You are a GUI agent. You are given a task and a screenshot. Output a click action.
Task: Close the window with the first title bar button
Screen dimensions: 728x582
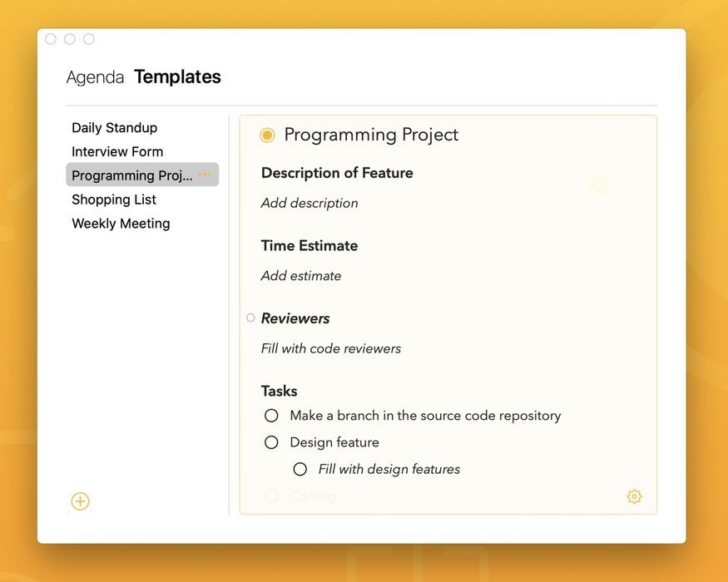51,39
